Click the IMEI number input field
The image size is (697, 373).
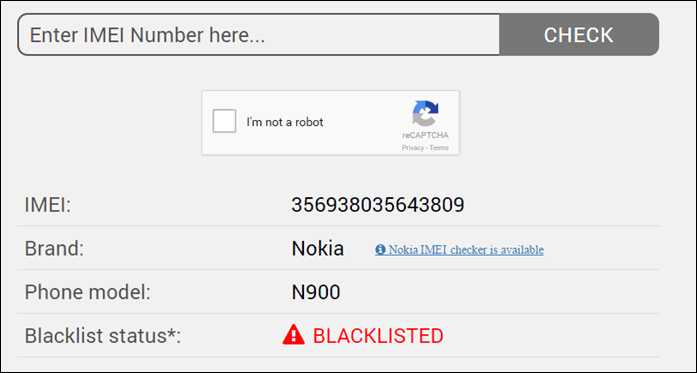coord(259,35)
